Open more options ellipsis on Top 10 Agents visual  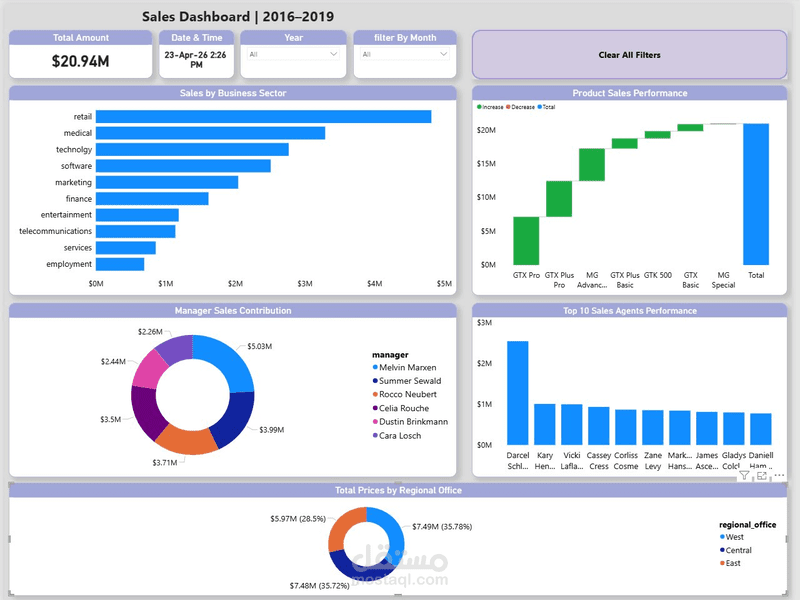[x=779, y=476]
